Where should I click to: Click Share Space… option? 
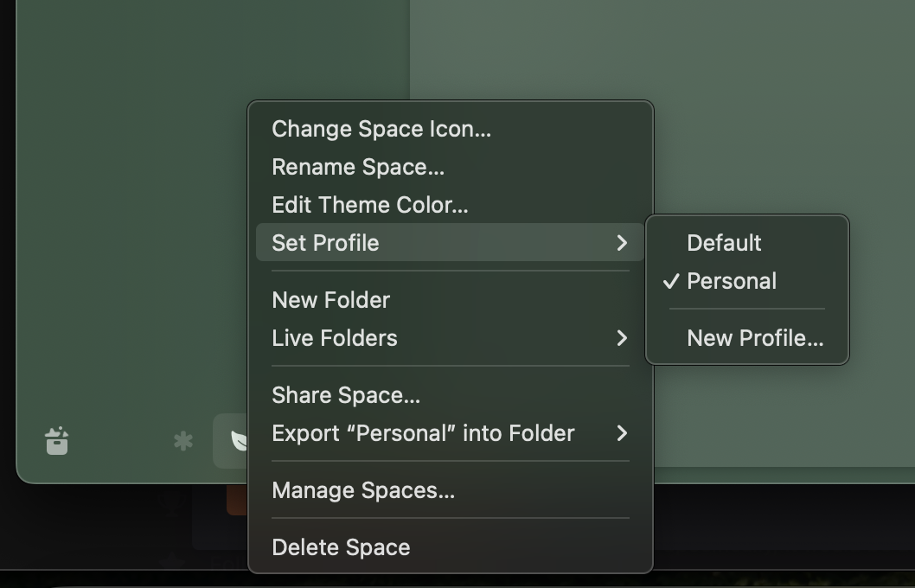346,395
